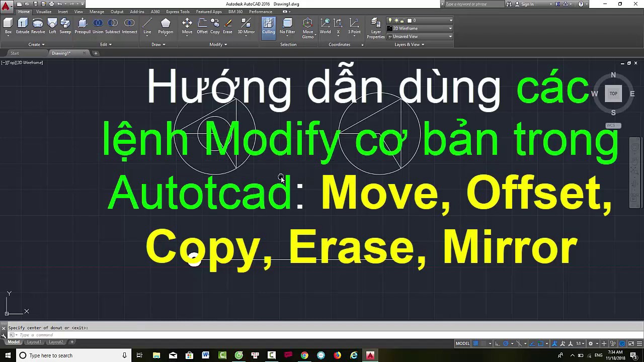This screenshot has height=362, width=644.
Task: Toggle MODEL space button
Action: tap(462, 343)
